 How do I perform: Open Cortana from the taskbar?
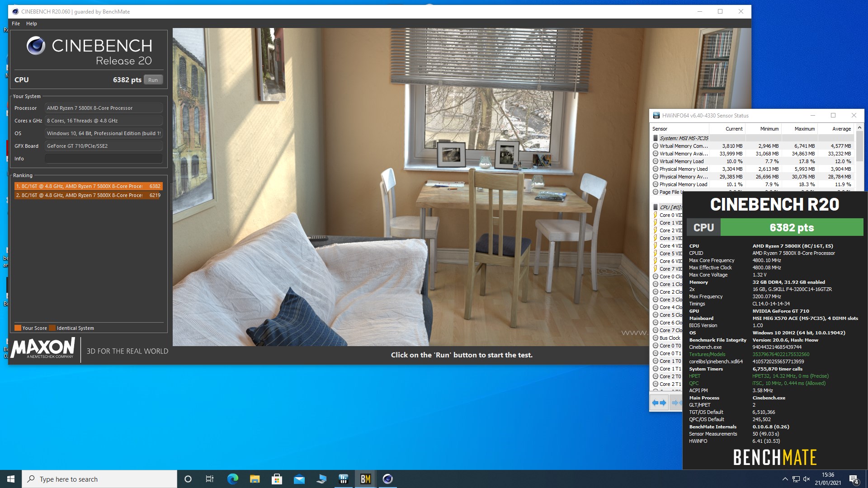click(x=188, y=479)
